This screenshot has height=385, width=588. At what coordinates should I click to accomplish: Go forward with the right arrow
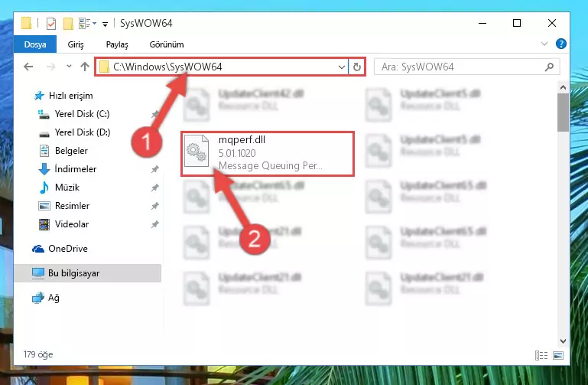pyautogui.click(x=50, y=67)
